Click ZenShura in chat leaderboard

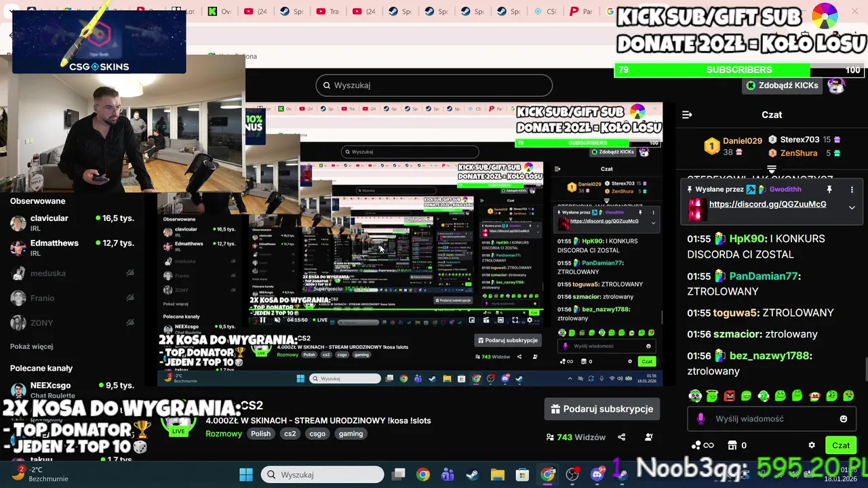point(798,153)
